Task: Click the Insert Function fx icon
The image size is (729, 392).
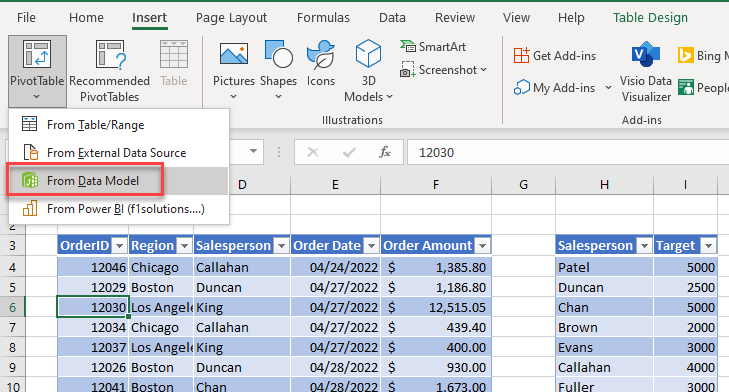Action: coord(384,152)
